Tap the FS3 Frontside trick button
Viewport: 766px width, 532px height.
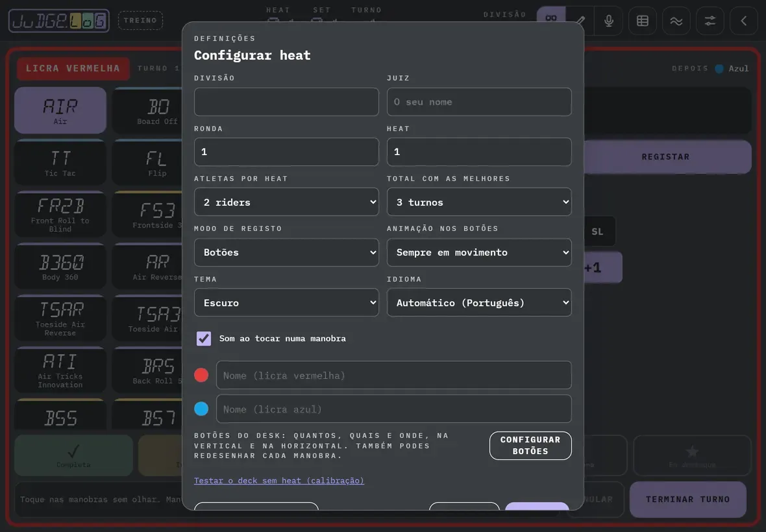coord(147,215)
